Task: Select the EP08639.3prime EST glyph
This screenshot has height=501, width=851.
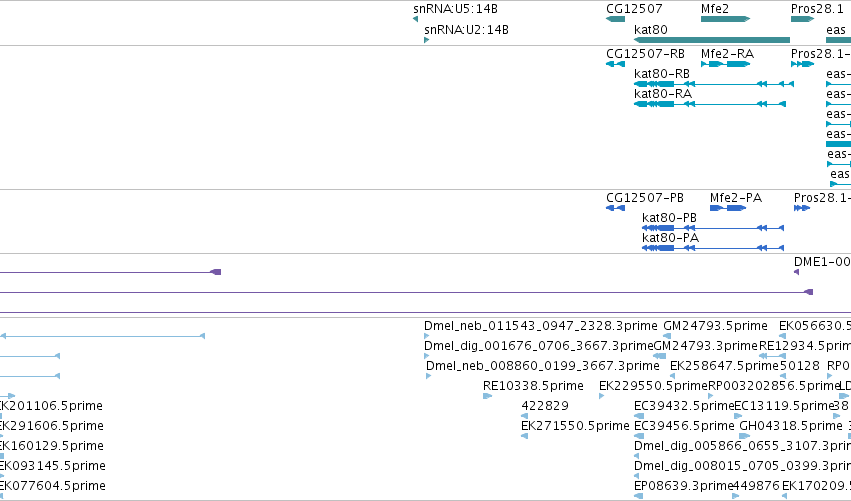Action: tap(639, 496)
